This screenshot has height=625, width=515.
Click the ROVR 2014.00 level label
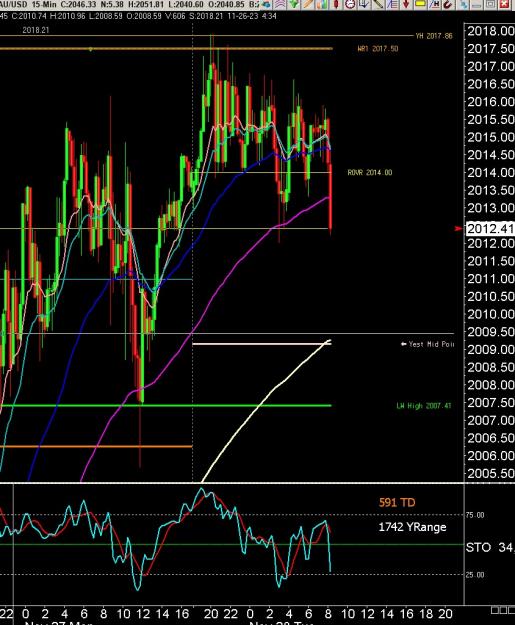click(370, 173)
